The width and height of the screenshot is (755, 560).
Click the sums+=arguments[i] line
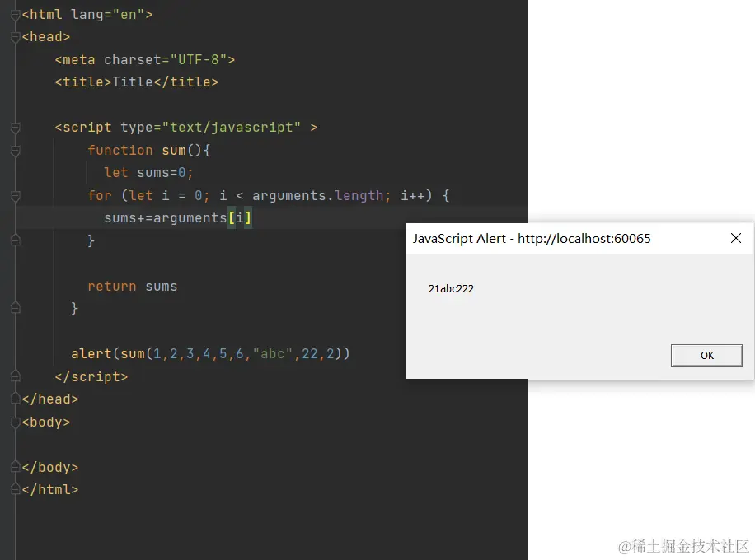(x=178, y=218)
